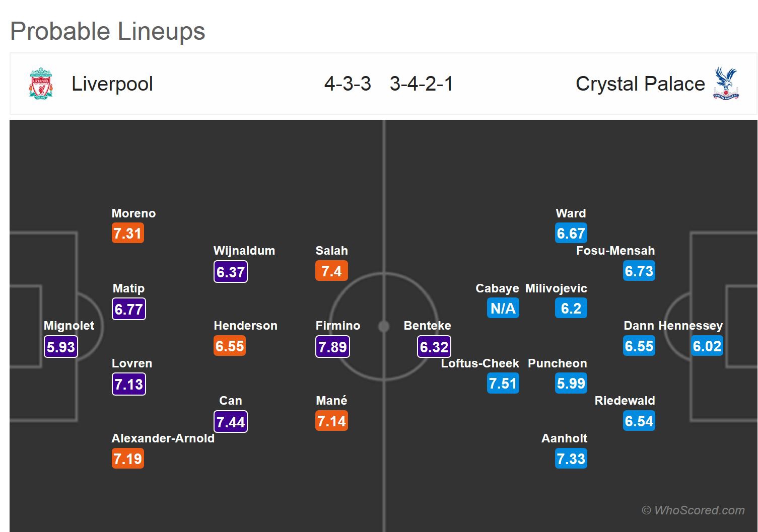
Task: Click Aanholt's 7.33 rating badge
Action: [x=571, y=459]
